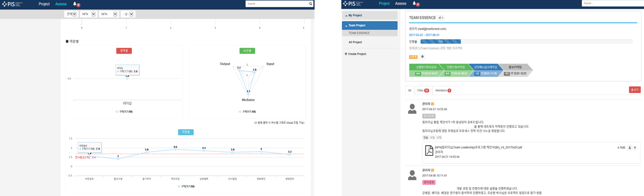Toggle the 1차(17.08) legend under bottom line chart

tap(186, 187)
